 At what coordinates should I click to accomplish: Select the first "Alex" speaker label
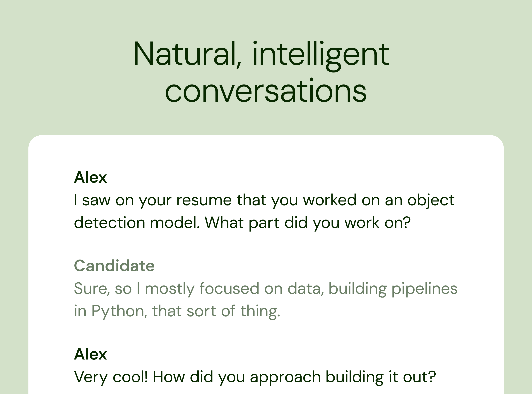pyautogui.click(x=90, y=177)
